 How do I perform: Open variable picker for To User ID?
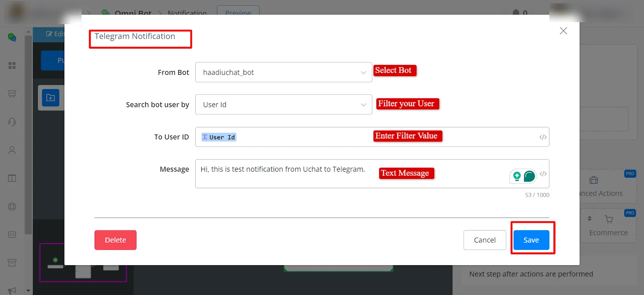click(x=543, y=137)
